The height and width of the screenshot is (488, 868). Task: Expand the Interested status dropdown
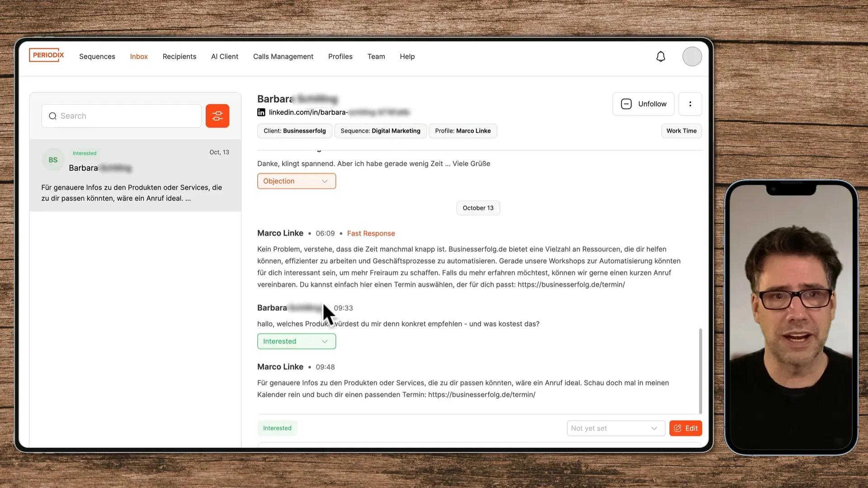(x=296, y=341)
